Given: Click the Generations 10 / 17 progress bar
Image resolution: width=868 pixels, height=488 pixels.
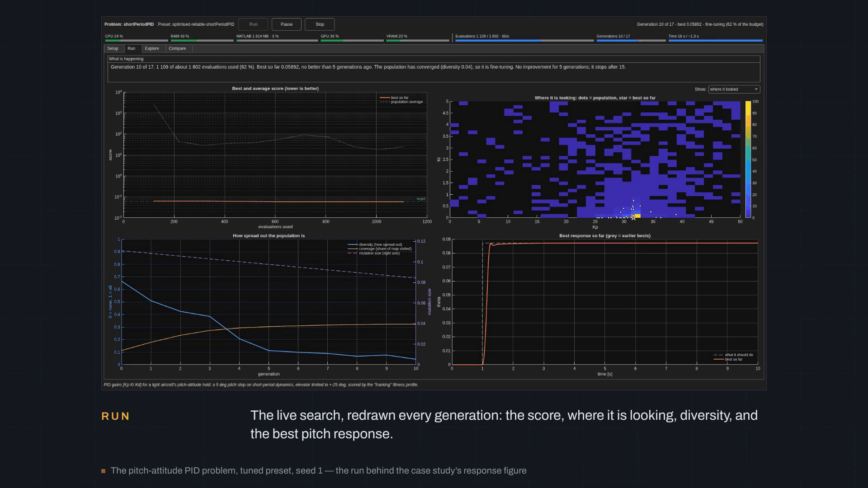Looking at the screenshot, I should (x=631, y=41).
